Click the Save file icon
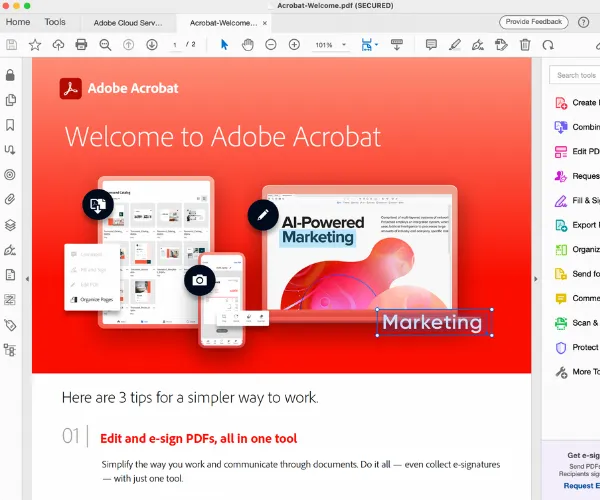This screenshot has height=500, width=600. (11, 45)
